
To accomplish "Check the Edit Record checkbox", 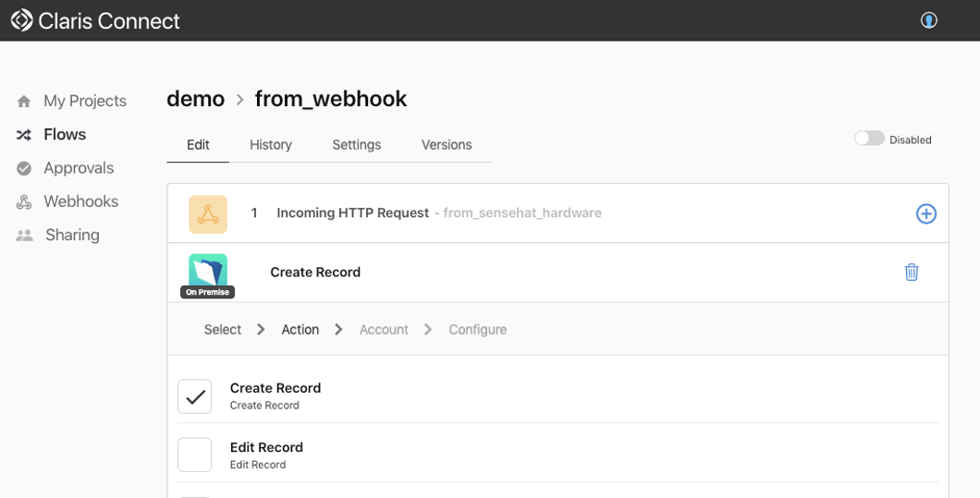I will (x=195, y=455).
